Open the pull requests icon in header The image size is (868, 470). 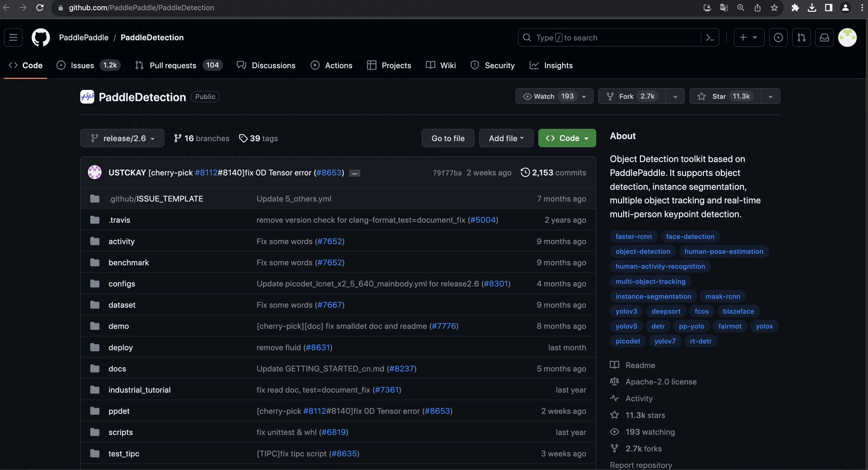pyautogui.click(x=801, y=37)
